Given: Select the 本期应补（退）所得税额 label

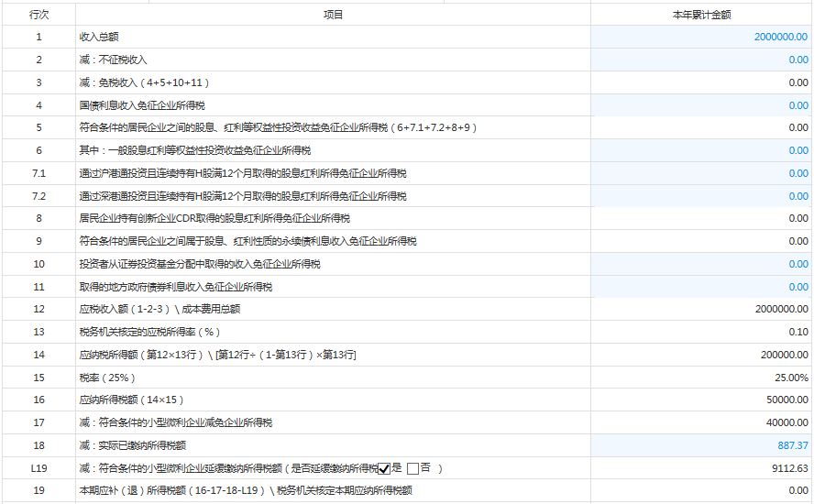Looking at the screenshot, I should [x=246, y=491].
